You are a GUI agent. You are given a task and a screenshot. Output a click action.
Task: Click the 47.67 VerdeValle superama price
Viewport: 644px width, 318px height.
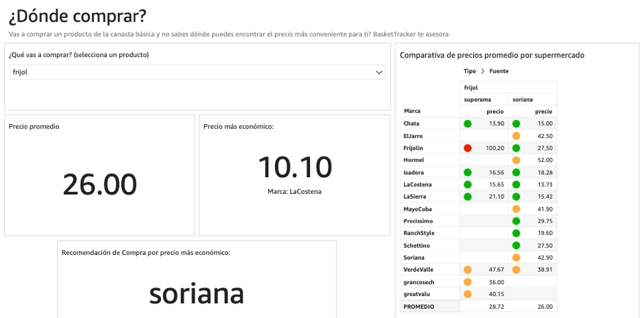click(x=496, y=270)
